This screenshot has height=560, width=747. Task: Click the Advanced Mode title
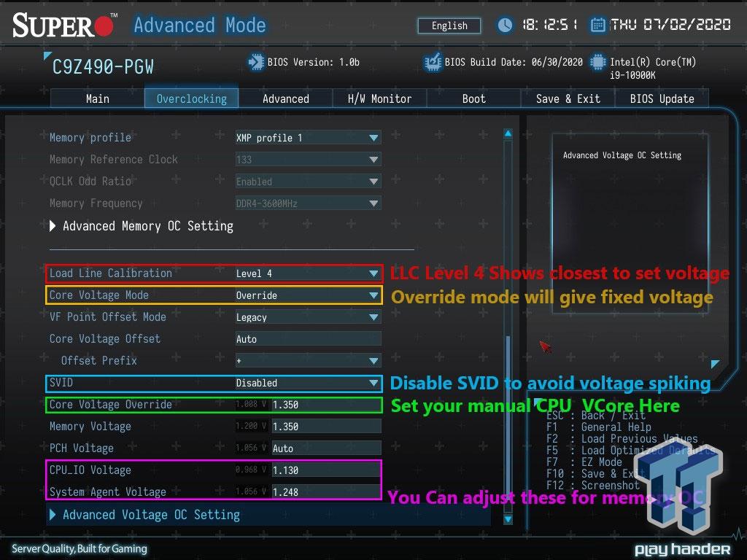pos(200,26)
